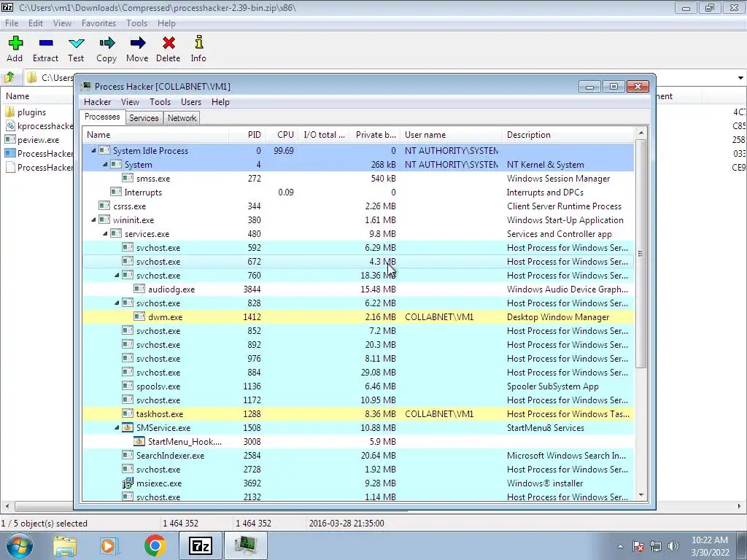Open the Hacker menu

pyautogui.click(x=97, y=102)
